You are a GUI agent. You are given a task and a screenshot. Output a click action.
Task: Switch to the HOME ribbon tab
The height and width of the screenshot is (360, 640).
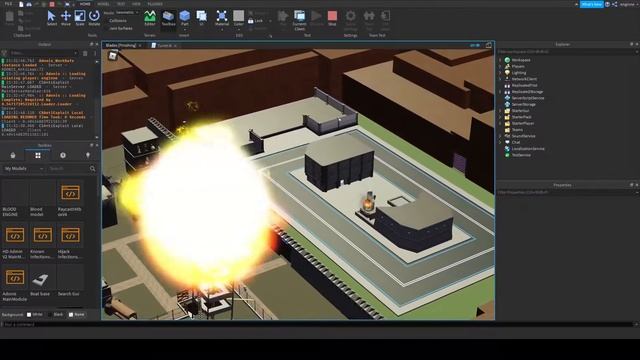pos(85,4)
